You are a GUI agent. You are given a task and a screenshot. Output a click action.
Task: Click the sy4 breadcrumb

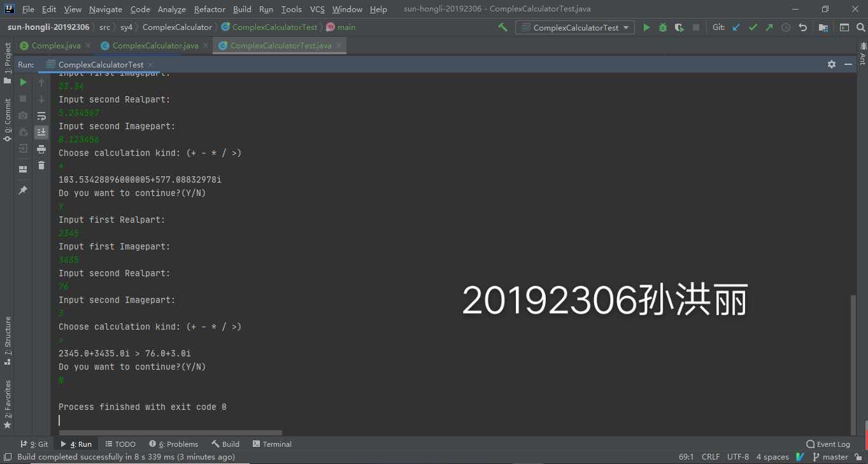point(126,27)
